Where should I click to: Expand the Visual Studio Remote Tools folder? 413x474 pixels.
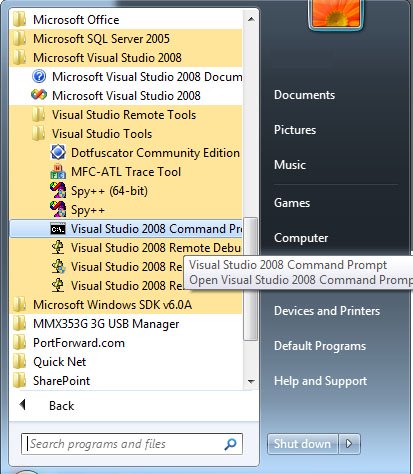126,115
